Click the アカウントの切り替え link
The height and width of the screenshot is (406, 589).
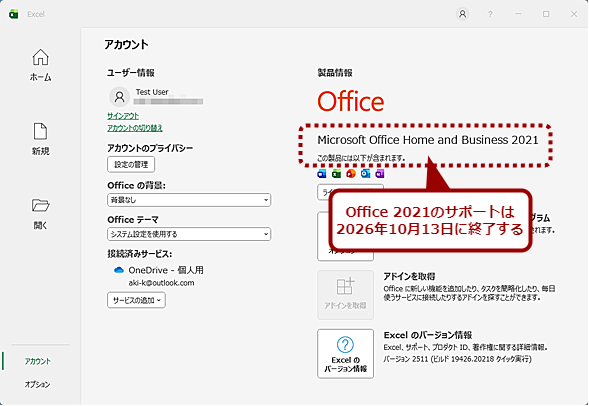tap(135, 128)
